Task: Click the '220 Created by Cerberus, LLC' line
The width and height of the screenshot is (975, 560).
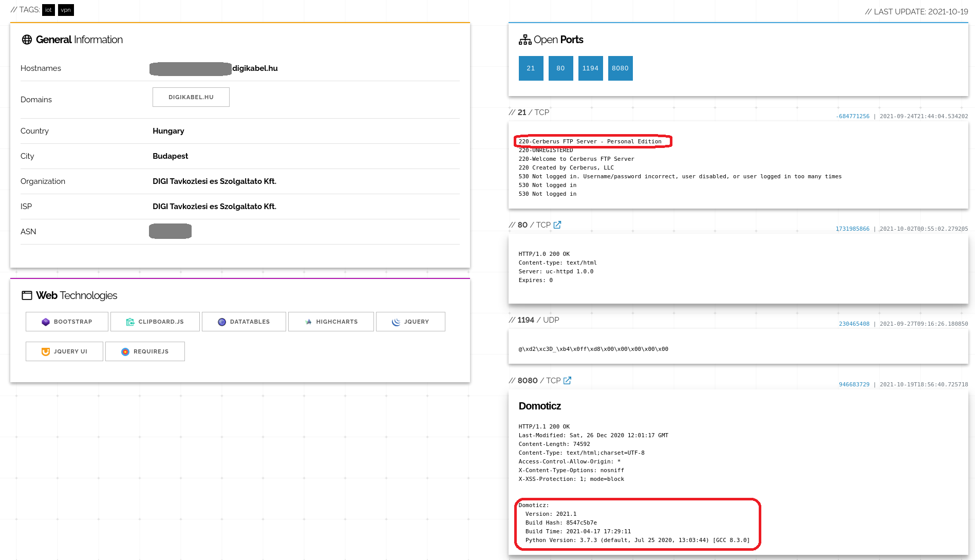Action: click(x=566, y=167)
